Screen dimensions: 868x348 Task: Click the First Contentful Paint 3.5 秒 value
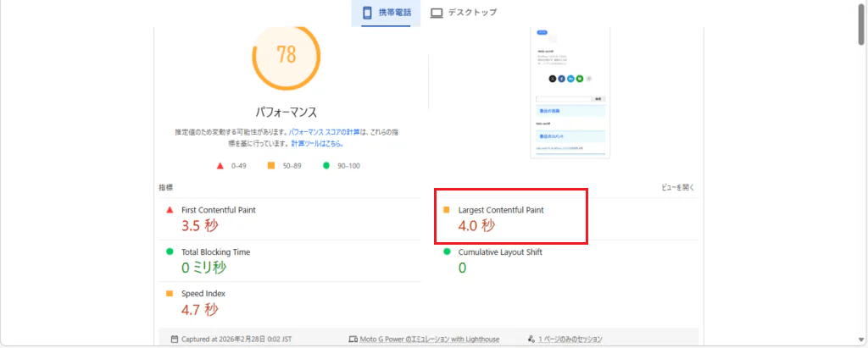tap(200, 226)
